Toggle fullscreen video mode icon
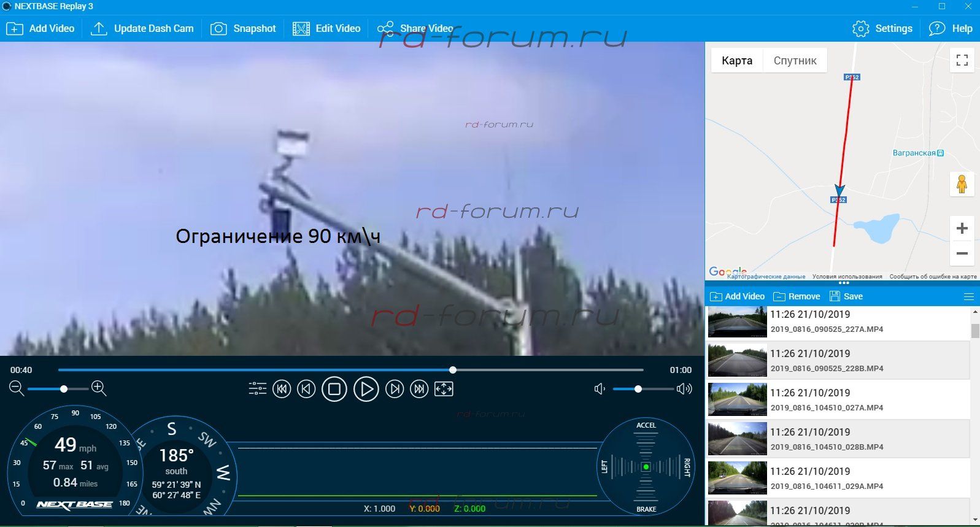This screenshot has width=980, height=527. 444,389
